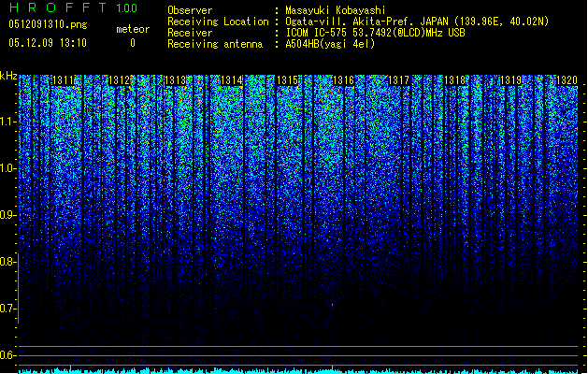The image size is (588, 374).
Task: Click the 1313 time marker
Action: pos(175,80)
